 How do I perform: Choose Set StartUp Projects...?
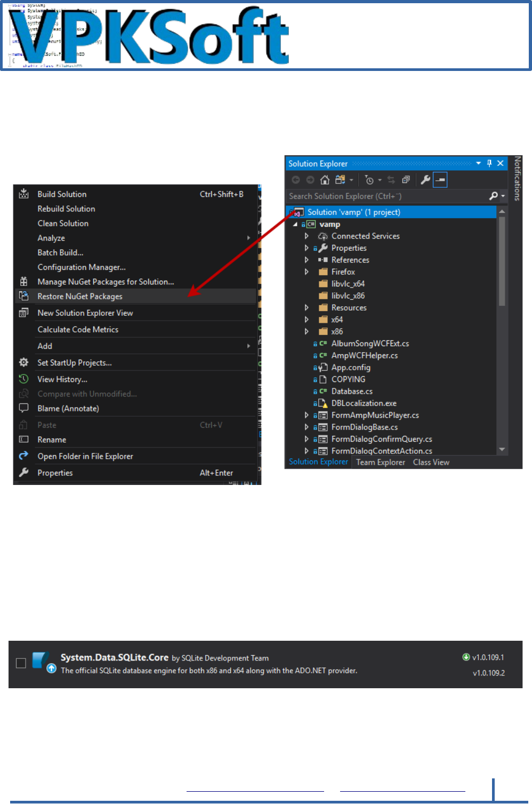click(x=136, y=363)
